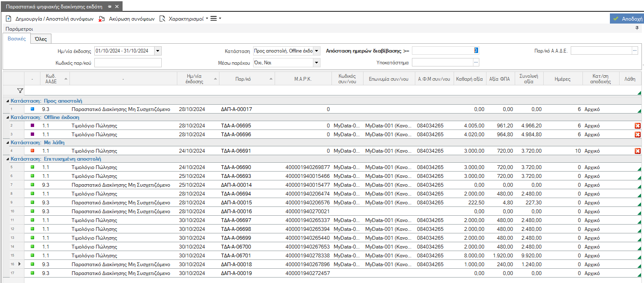
Task: Open the Κατάσταση dropdown
Action: coord(317,51)
